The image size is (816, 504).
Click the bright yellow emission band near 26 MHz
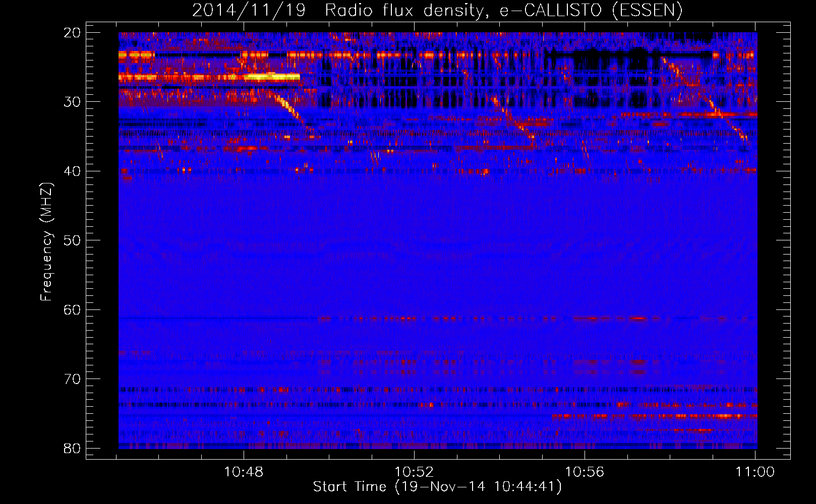209,77
